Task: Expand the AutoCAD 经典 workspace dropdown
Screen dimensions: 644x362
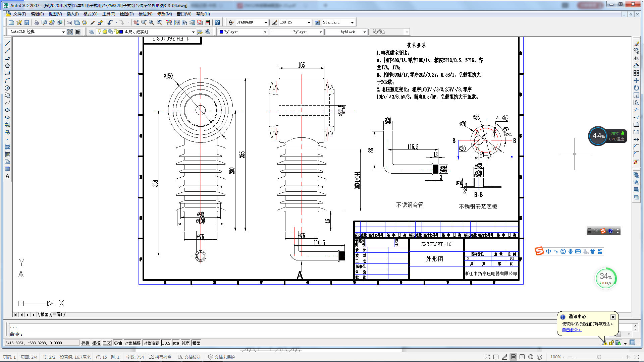Action: 63,32
